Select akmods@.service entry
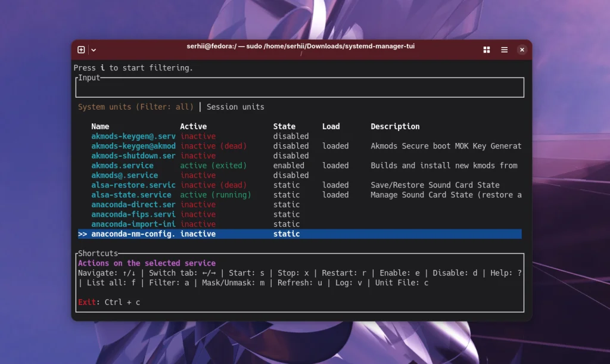Screen dimensions: 610x364 tap(300, 175)
